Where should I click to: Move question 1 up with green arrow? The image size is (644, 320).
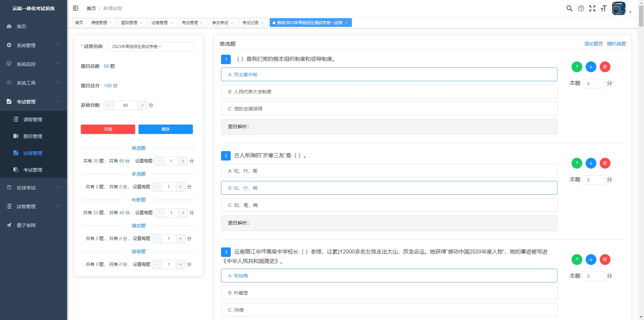click(x=577, y=67)
